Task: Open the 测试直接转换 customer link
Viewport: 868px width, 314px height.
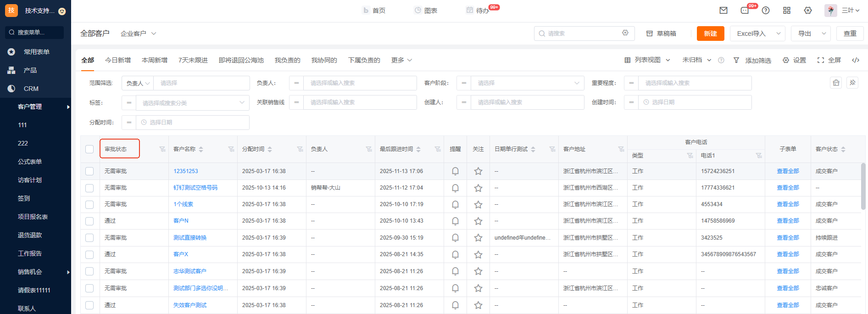Action: coord(190,238)
